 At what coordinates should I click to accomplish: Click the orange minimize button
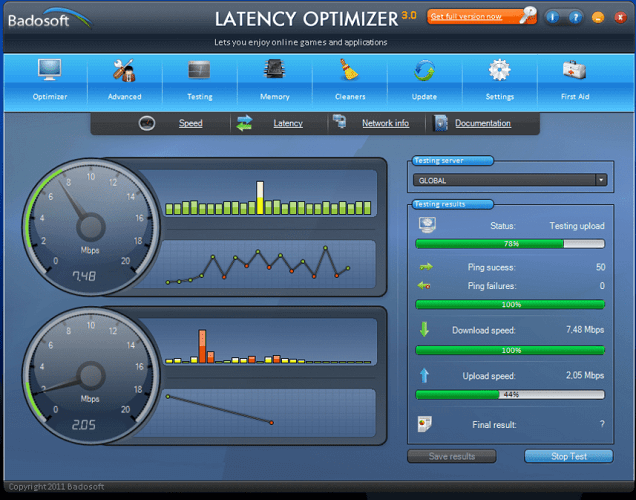[598, 17]
